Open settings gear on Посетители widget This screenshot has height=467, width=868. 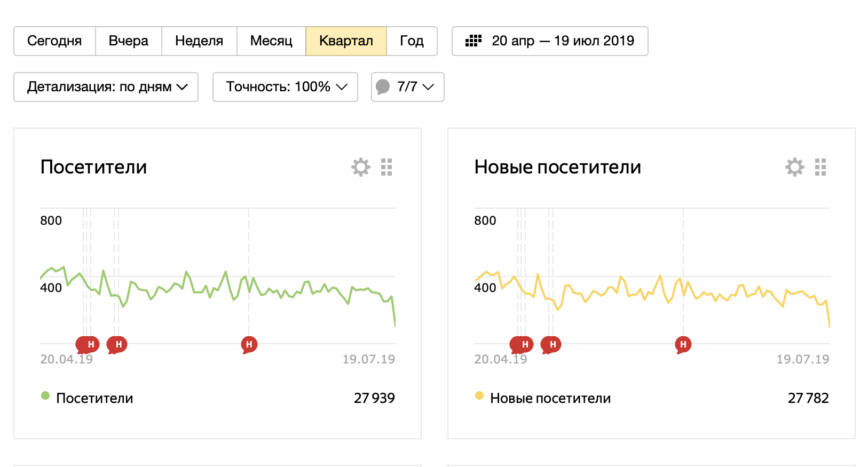coord(361,167)
